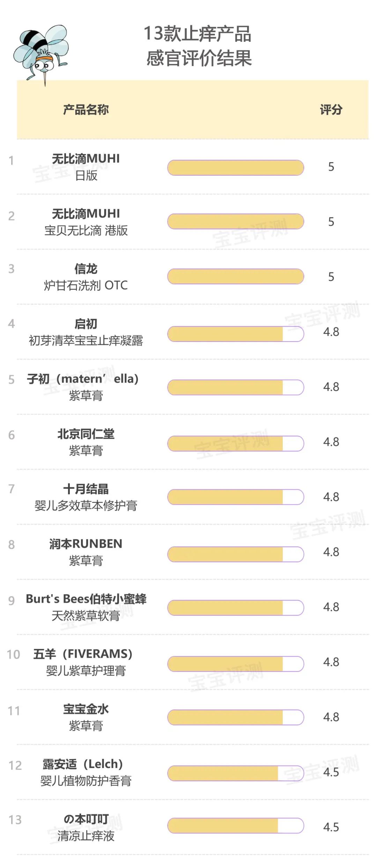Click rank number 13 in the list
This screenshot has width=377, height=868.
click(15, 820)
